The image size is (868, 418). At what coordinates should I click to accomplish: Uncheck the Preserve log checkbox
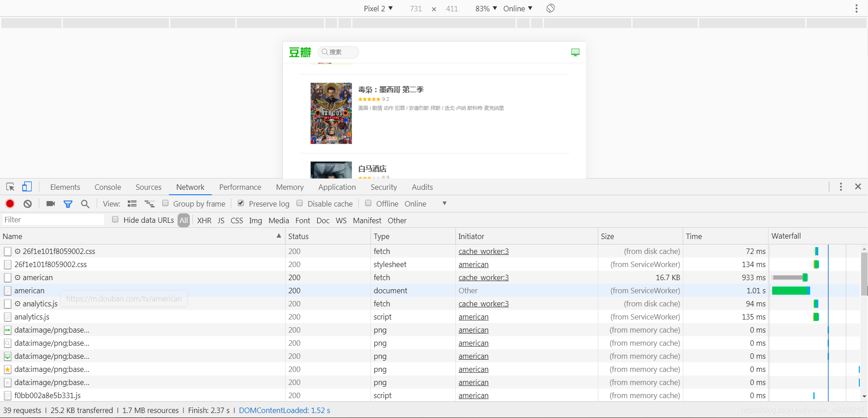tap(241, 203)
